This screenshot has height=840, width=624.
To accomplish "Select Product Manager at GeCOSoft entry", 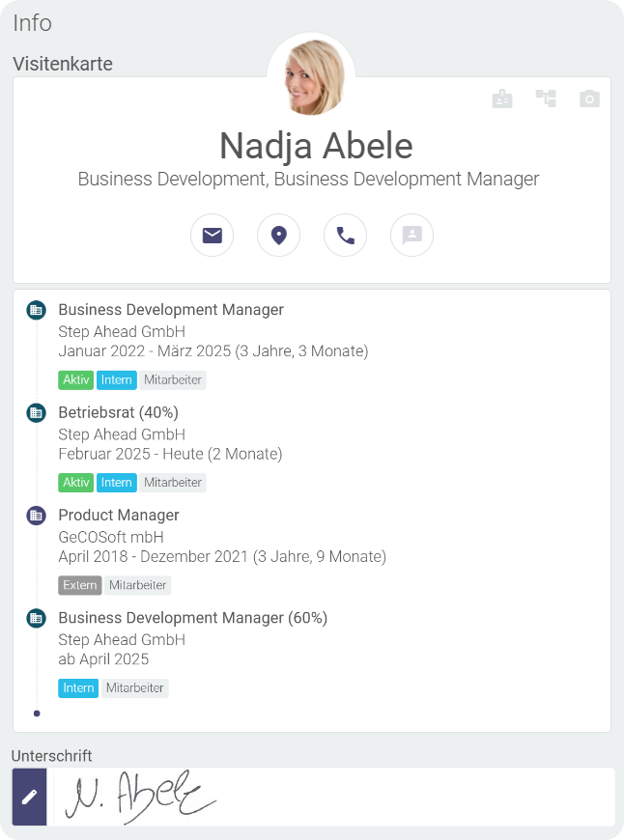I will point(119,516).
